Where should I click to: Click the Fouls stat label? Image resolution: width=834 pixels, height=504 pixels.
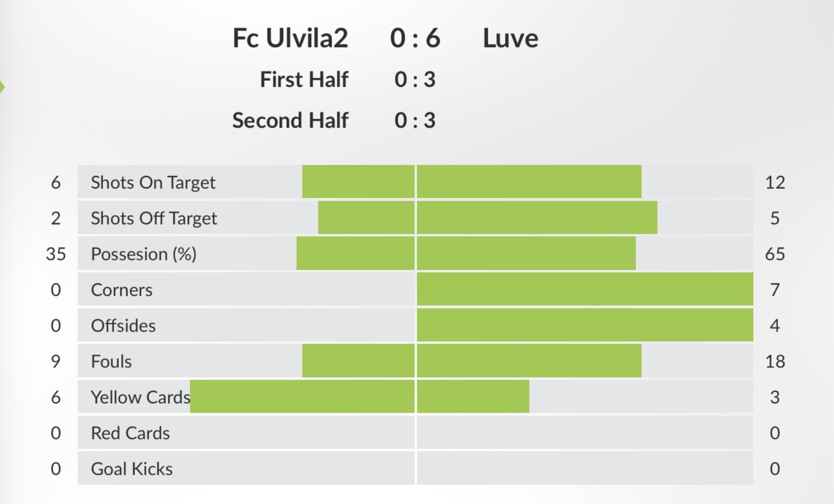pyautogui.click(x=111, y=361)
